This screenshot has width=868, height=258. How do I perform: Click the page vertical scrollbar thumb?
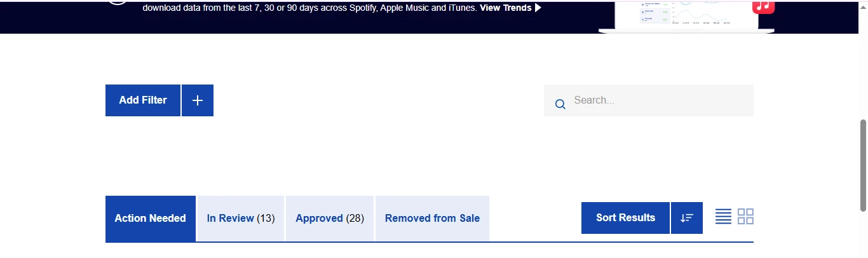point(863,164)
